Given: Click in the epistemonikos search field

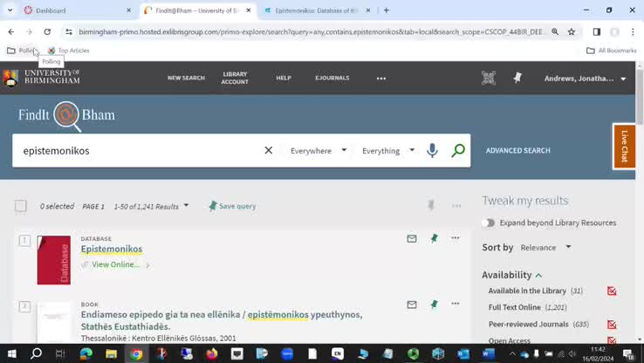Looking at the screenshot, I should coord(140,151).
